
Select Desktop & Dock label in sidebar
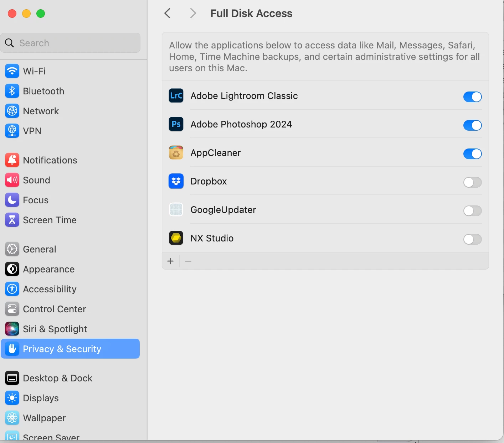(x=58, y=378)
